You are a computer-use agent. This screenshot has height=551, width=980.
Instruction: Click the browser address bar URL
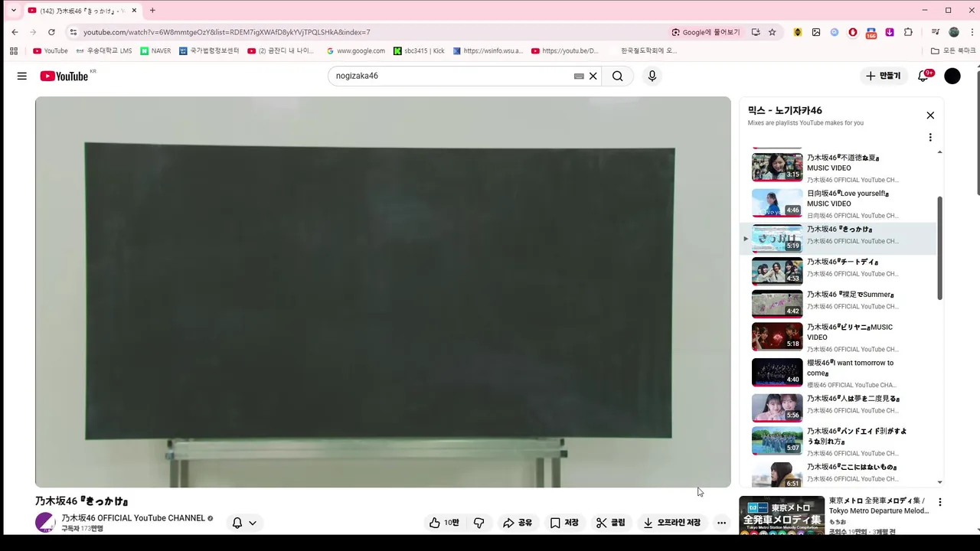pyautogui.click(x=227, y=32)
